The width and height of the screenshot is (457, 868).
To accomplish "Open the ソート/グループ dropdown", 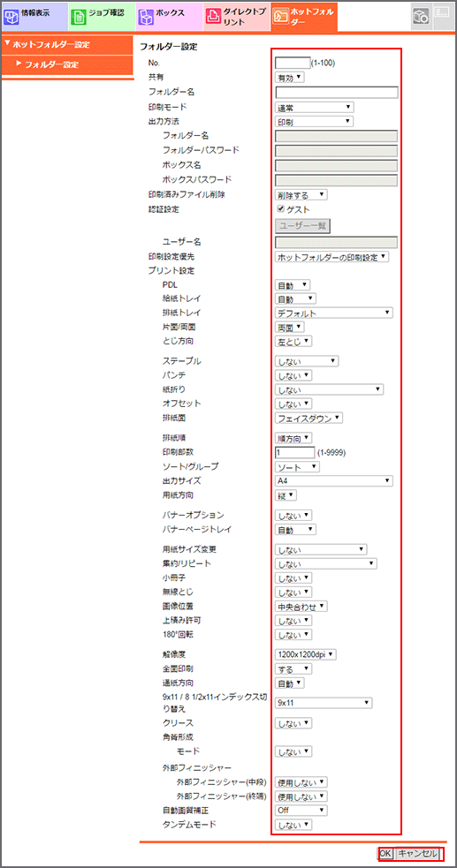I will (298, 466).
